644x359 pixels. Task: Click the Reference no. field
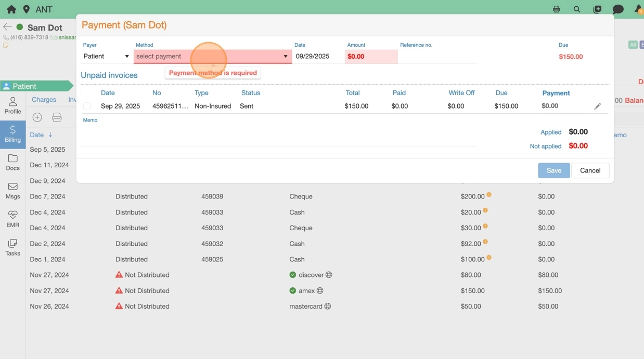click(437, 57)
